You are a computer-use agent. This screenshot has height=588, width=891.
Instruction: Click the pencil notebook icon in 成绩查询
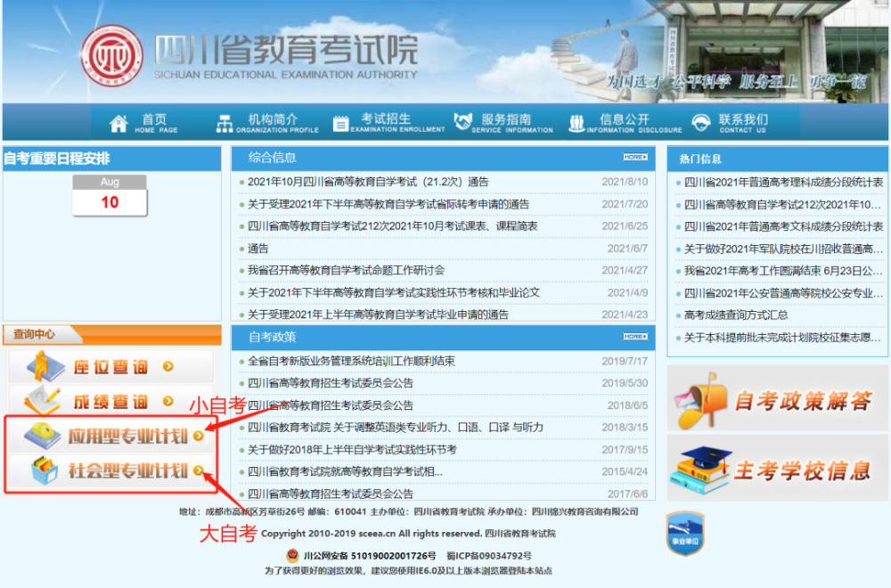click(x=43, y=401)
